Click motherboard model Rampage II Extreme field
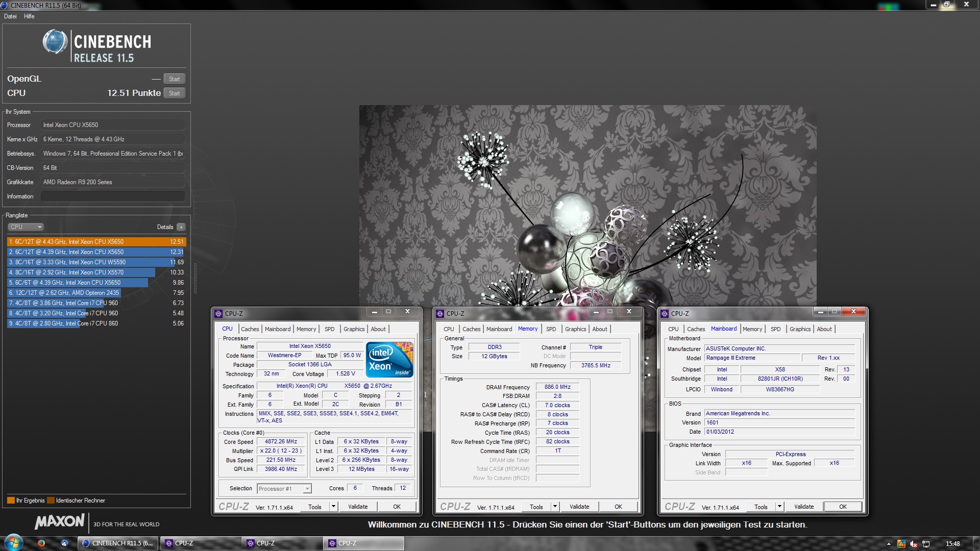The width and height of the screenshot is (980, 551). pyautogui.click(x=752, y=358)
